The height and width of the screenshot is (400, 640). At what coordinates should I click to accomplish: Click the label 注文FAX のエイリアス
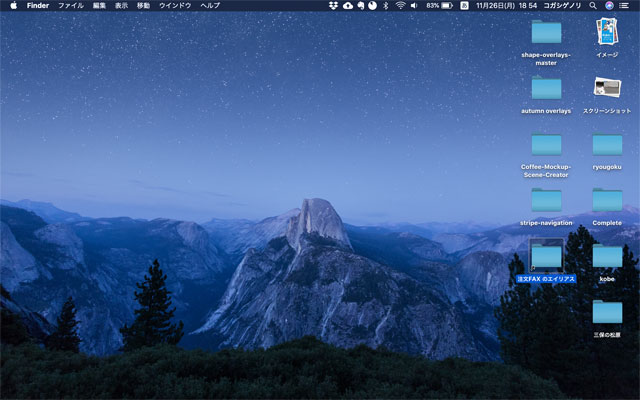(x=546, y=279)
